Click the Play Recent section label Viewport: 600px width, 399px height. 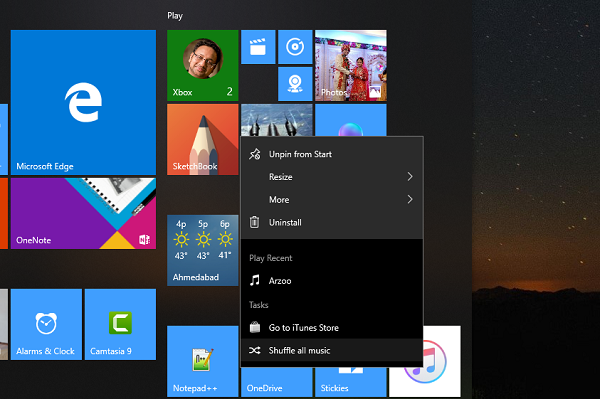271,258
